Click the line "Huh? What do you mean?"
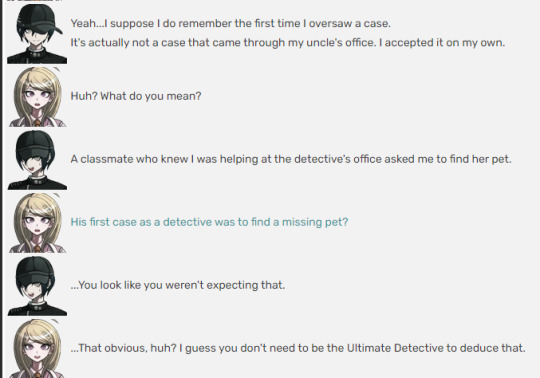The height and width of the screenshot is (378, 540). click(x=136, y=96)
